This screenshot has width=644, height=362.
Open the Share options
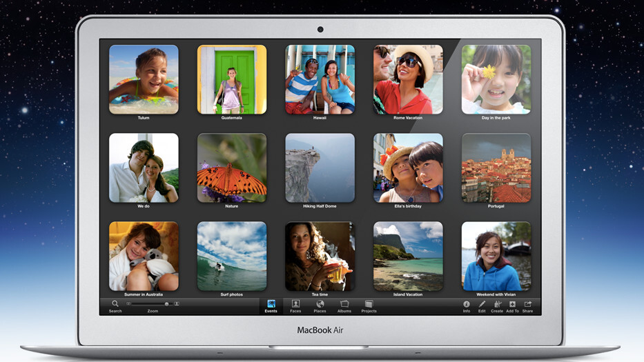tap(527, 304)
